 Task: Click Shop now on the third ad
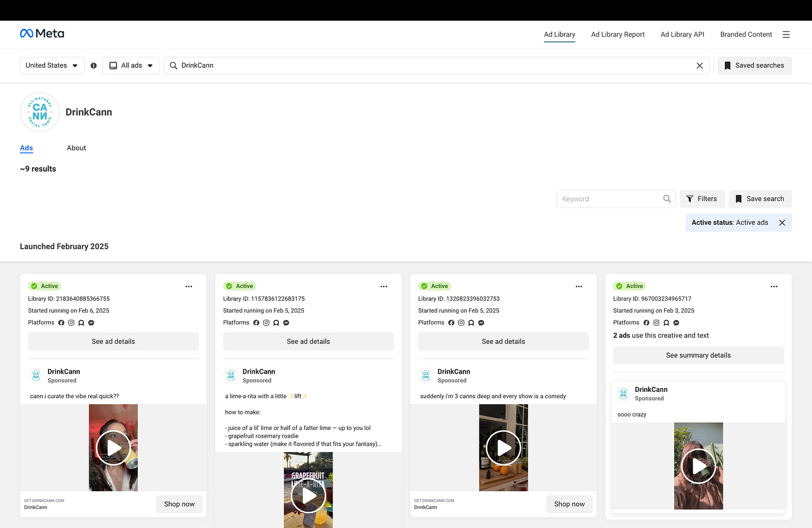[x=569, y=504]
